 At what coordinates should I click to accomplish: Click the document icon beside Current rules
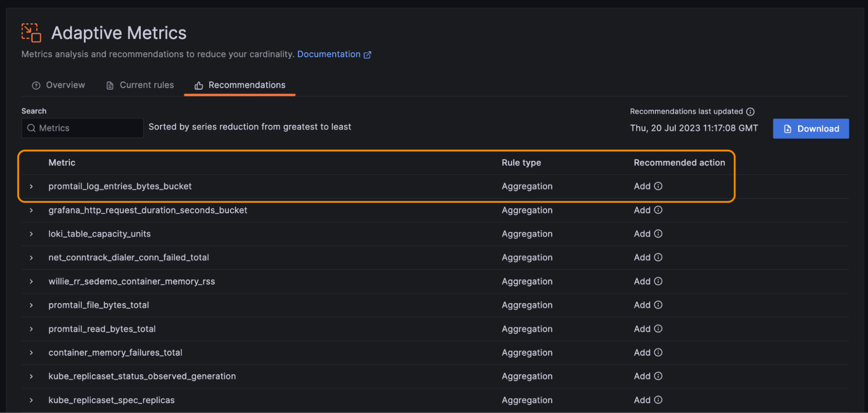(x=109, y=85)
